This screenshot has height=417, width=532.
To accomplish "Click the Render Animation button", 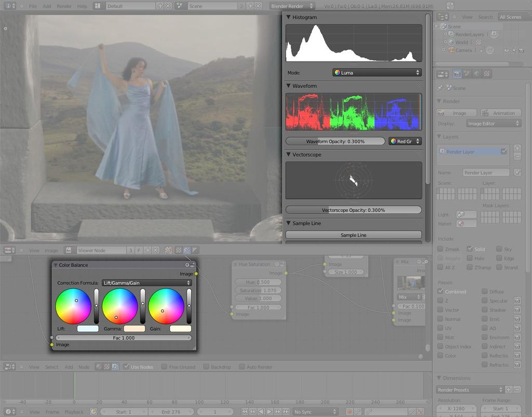I will (x=501, y=113).
